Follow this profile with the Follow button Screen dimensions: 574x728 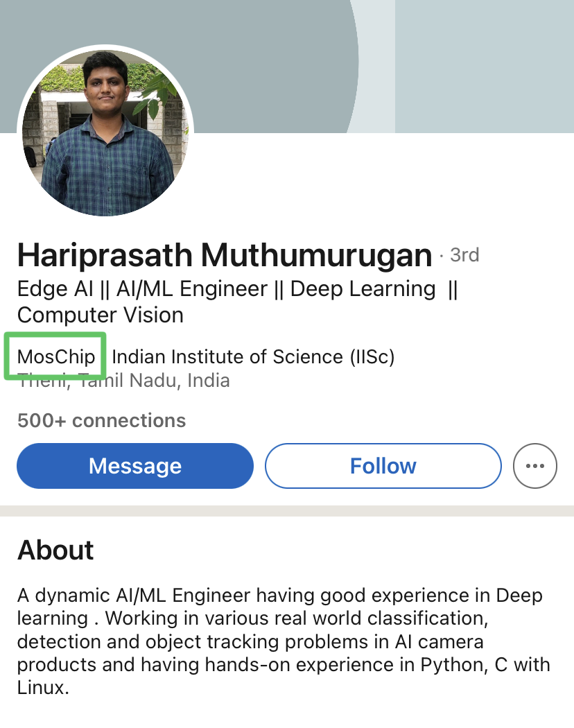click(383, 466)
